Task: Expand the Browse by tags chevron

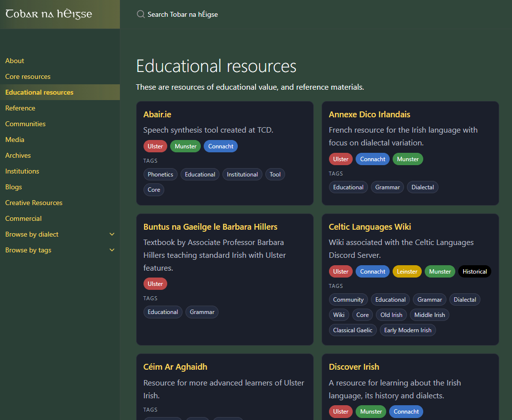Action: [112, 250]
